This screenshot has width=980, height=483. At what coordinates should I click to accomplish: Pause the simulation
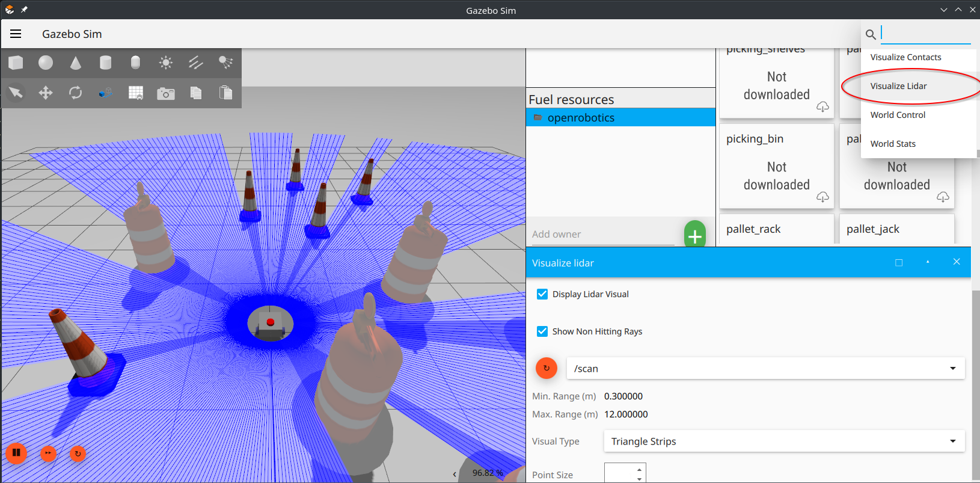click(16, 453)
